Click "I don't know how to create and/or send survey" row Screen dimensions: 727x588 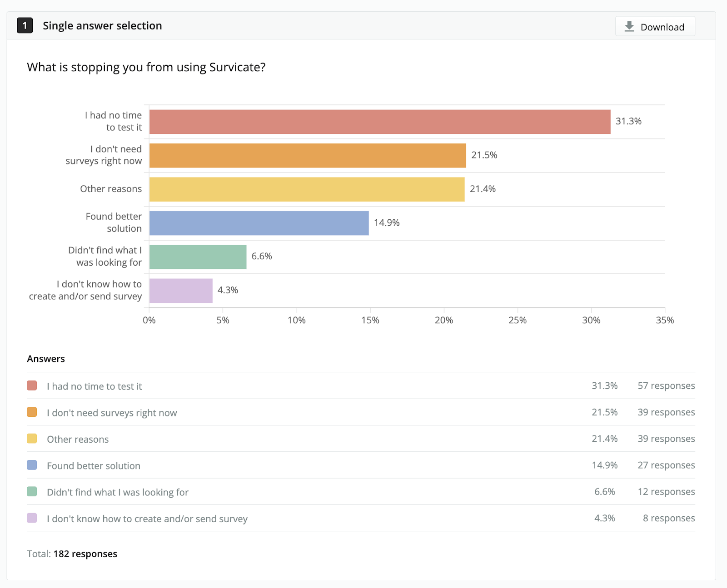361,518
